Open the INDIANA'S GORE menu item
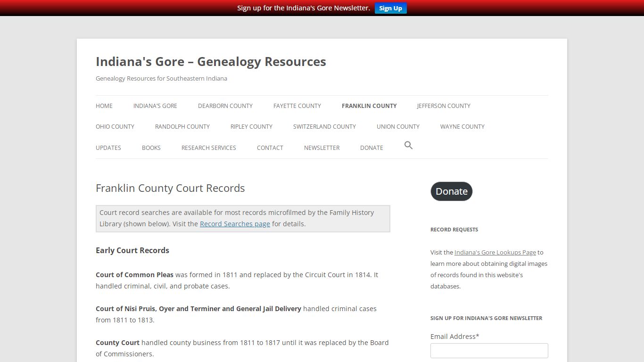Viewport: 644px width, 362px height. point(155,106)
